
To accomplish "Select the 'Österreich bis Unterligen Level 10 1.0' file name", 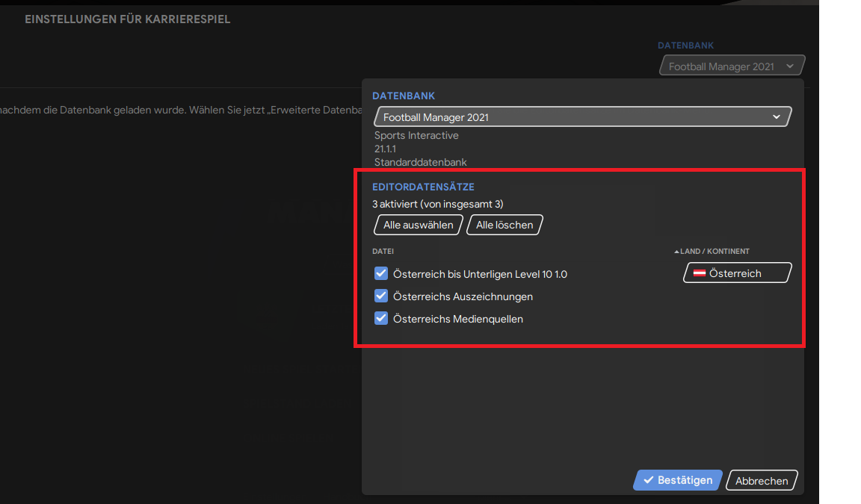I will (480, 274).
